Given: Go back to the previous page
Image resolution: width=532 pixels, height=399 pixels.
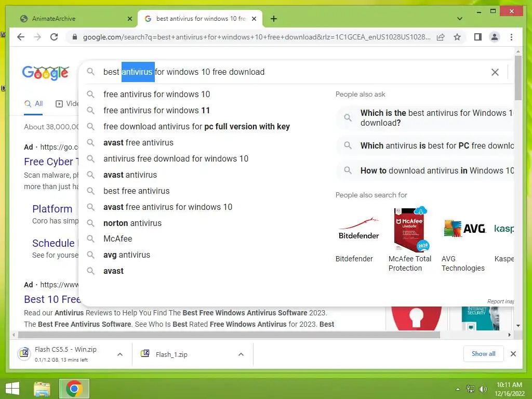Looking at the screenshot, I should (21, 37).
